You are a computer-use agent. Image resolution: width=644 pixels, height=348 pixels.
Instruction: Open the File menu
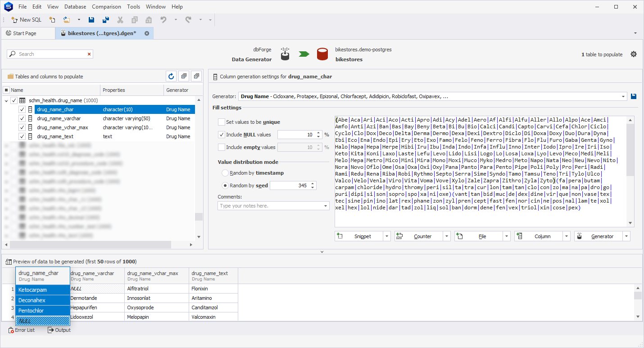[23, 7]
